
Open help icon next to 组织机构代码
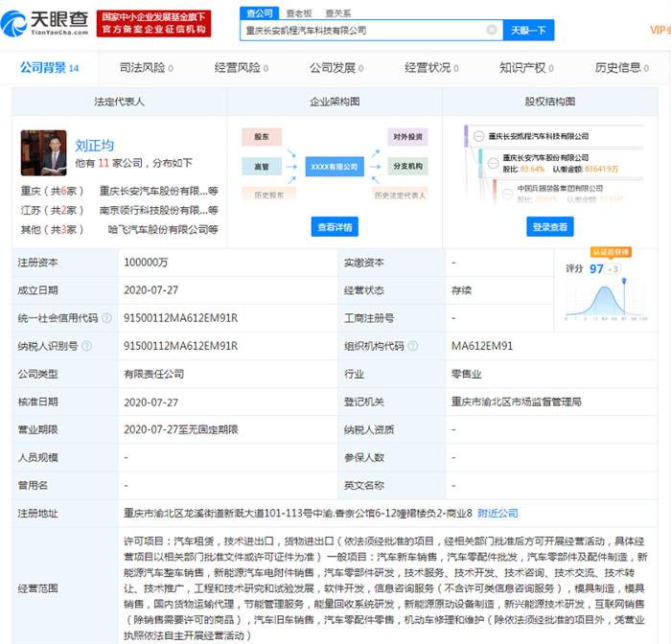(413, 346)
